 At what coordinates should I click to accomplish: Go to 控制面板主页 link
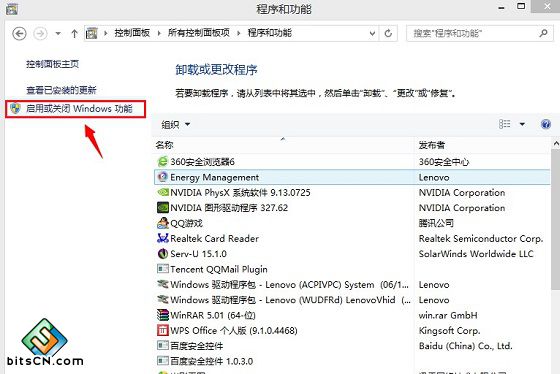point(52,64)
